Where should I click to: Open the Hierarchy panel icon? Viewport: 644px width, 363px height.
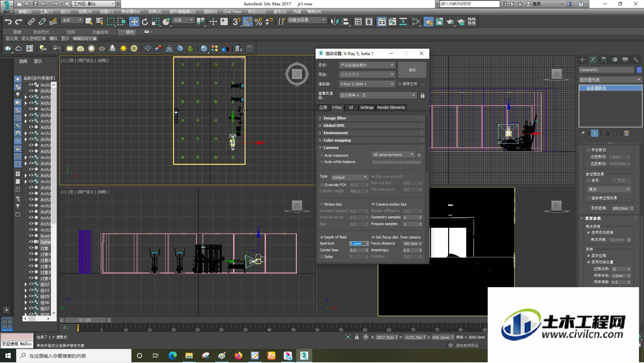pyautogui.click(x=604, y=60)
